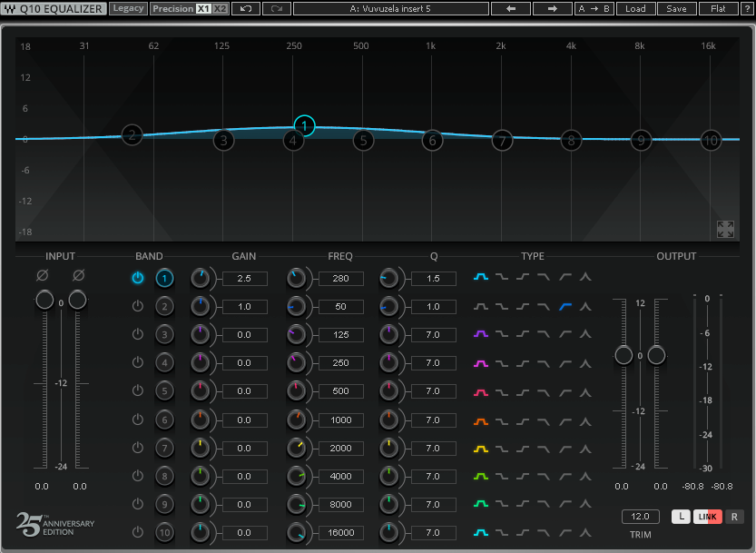Enable band 10 power button
Viewport: 756px width, 553px height.
138,532
